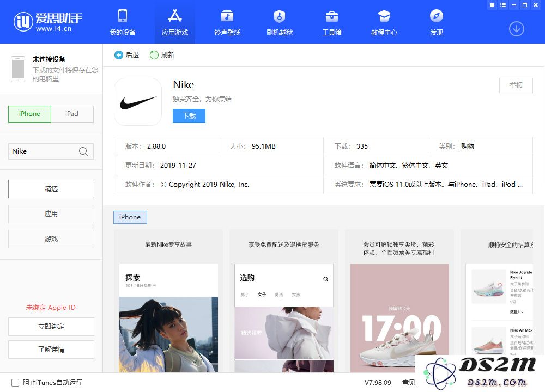
Task: Click version number V7.98.09
Action: pos(378,383)
